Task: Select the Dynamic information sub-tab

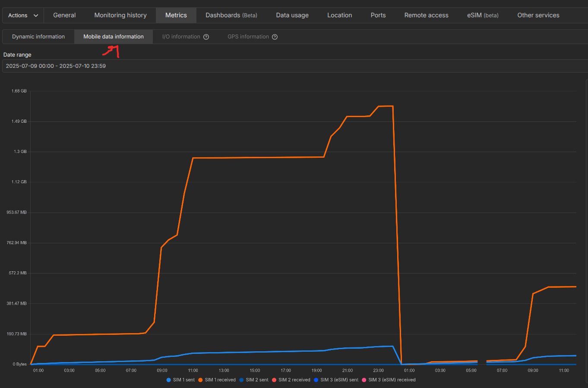Action: coord(38,37)
